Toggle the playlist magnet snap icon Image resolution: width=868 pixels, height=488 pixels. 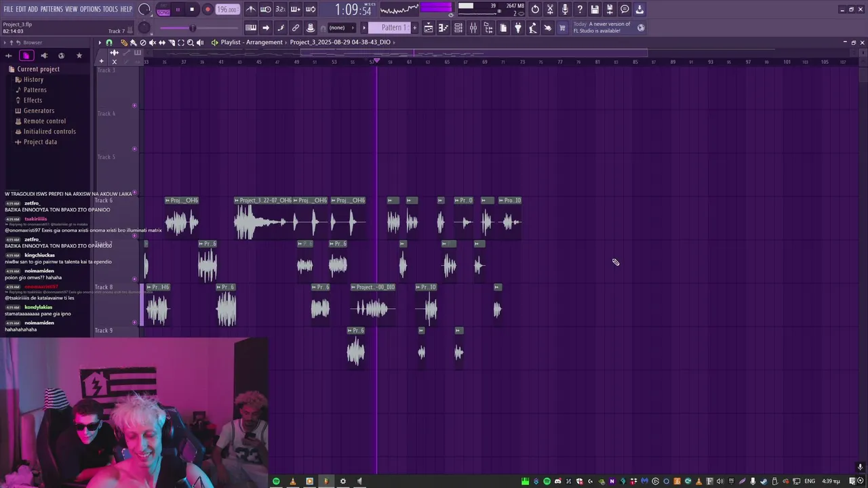pos(108,42)
